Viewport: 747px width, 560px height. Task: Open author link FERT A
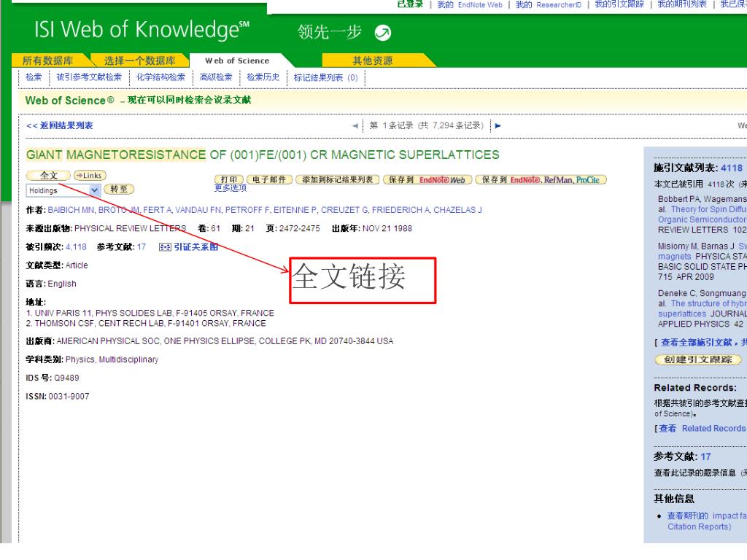click(158, 210)
